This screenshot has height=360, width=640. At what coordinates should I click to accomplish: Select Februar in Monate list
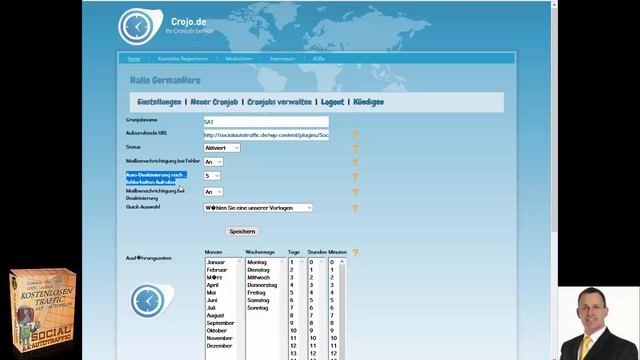tap(217, 270)
